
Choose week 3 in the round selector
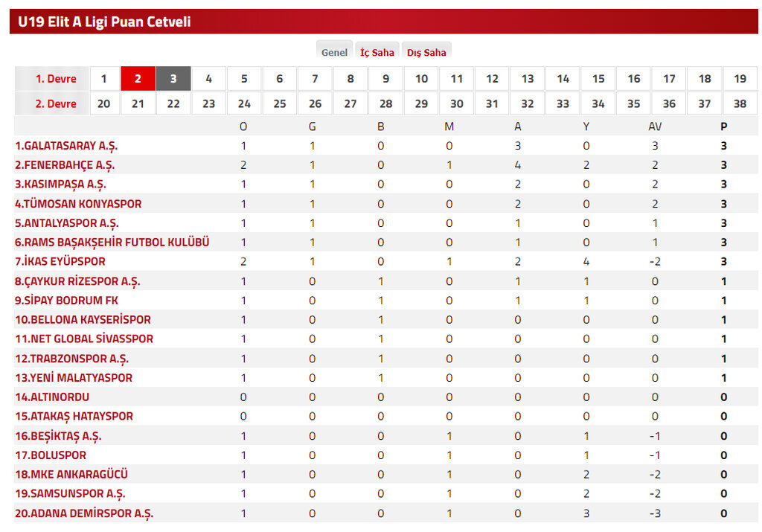173,79
